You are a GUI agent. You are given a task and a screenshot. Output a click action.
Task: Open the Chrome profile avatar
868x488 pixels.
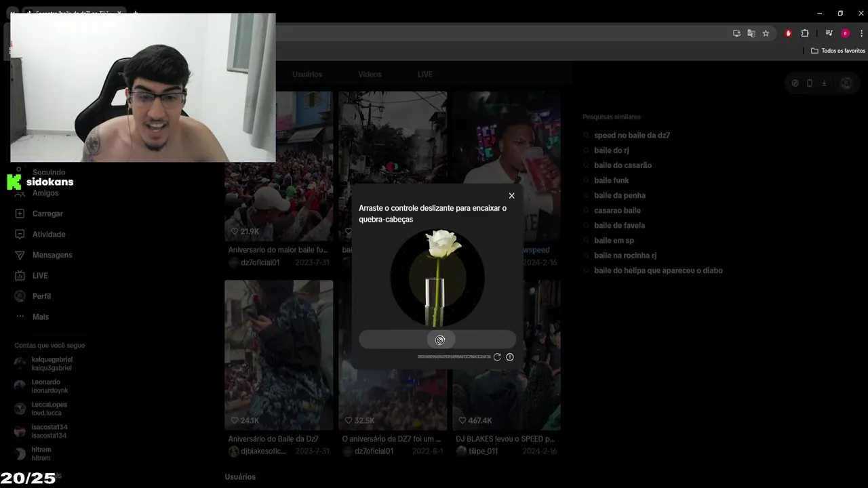[x=845, y=33]
